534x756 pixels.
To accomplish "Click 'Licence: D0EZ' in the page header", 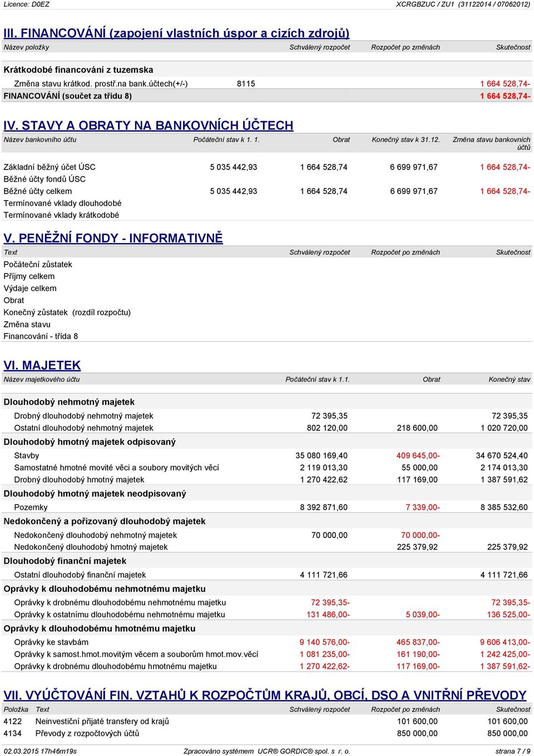I will (x=27, y=4).
